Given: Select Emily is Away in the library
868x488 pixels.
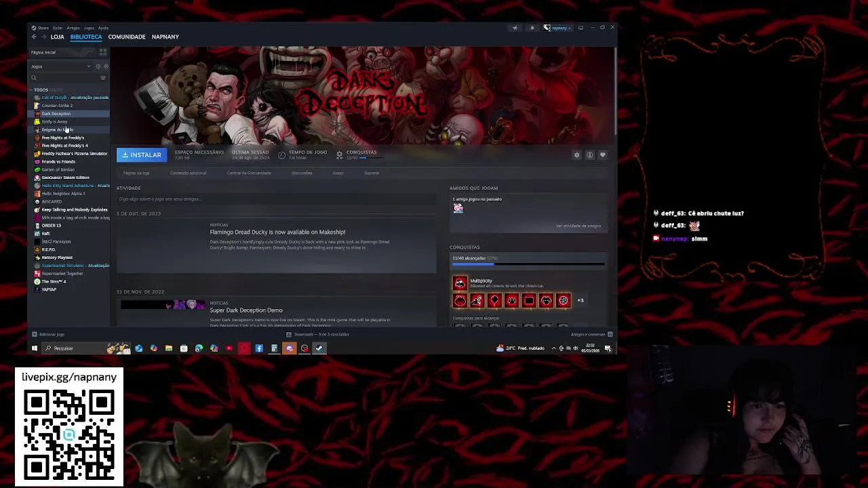Looking at the screenshot, I should (x=54, y=122).
